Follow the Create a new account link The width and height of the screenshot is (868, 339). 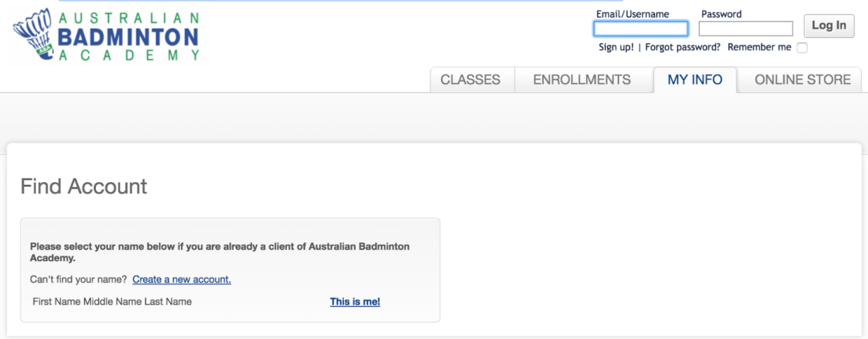pyautogui.click(x=182, y=279)
